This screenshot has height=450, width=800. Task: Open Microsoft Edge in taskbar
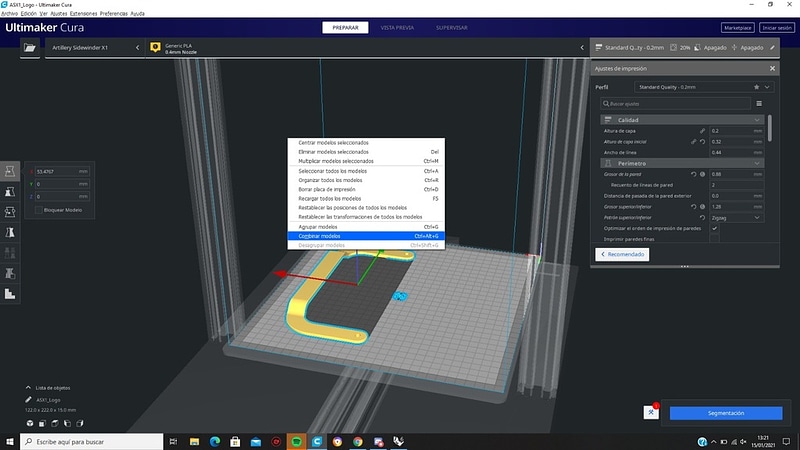pos(215,442)
